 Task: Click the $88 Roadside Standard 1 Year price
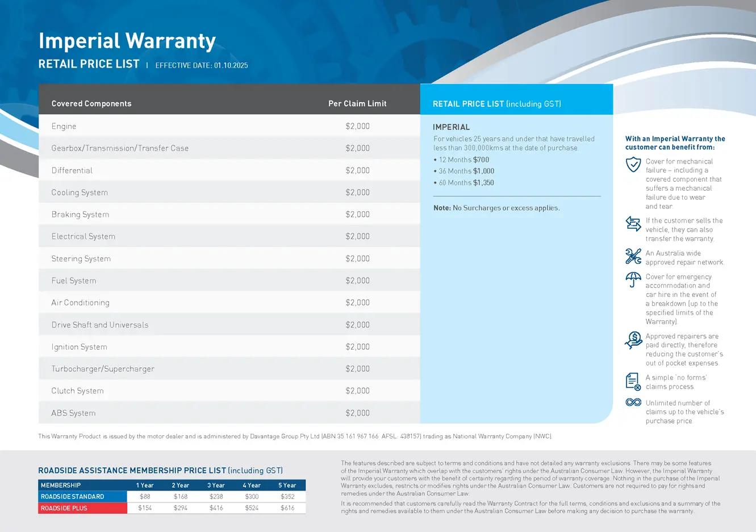(x=145, y=497)
